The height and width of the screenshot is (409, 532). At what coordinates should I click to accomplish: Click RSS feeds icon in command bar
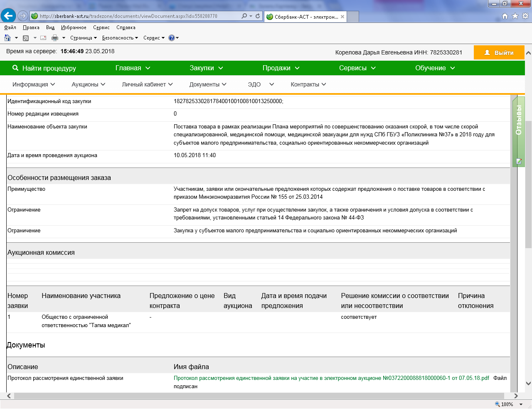pyautogui.click(x=26, y=38)
